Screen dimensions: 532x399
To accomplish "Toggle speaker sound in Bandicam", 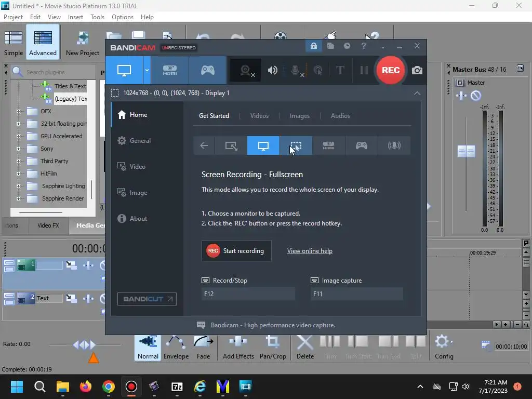I will pyautogui.click(x=272, y=70).
